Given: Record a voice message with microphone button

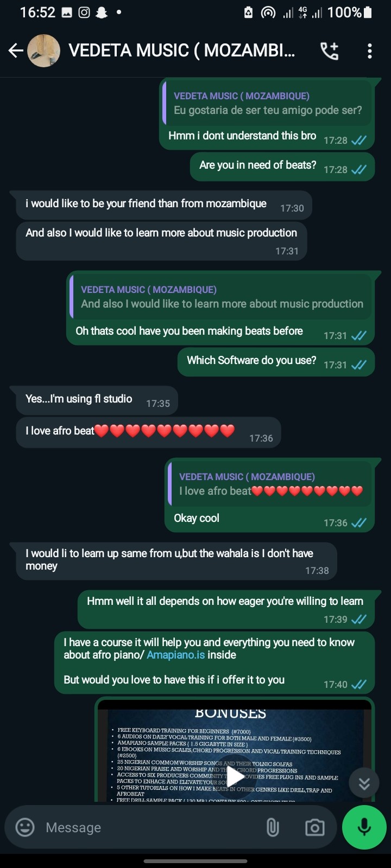Looking at the screenshot, I should point(364,827).
